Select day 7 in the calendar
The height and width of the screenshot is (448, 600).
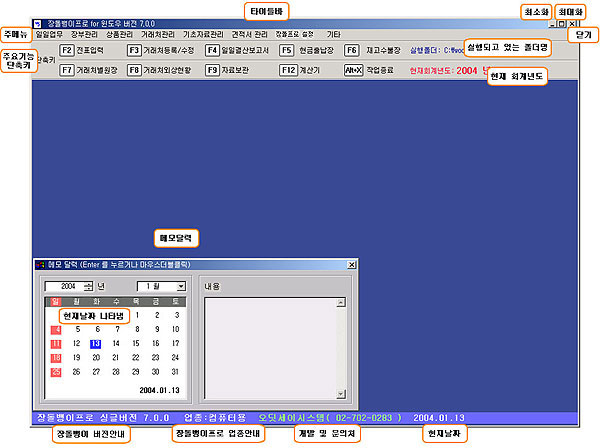[117, 329]
